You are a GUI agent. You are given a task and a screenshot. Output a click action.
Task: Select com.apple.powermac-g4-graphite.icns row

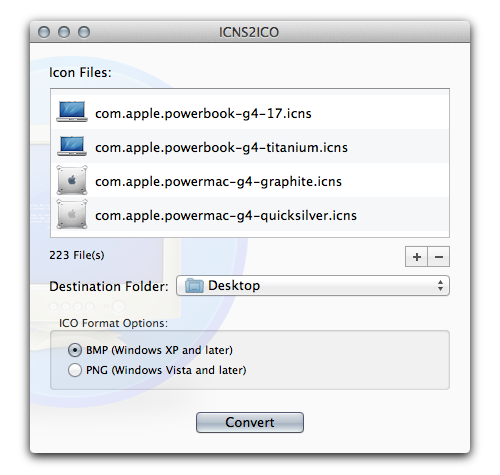click(x=250, y=180)
